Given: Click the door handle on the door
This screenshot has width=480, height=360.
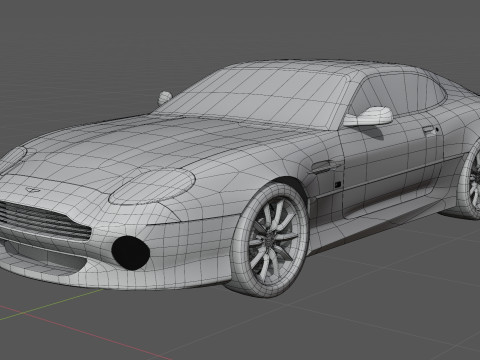Looking at the screenshot, I should coord(429,129).
